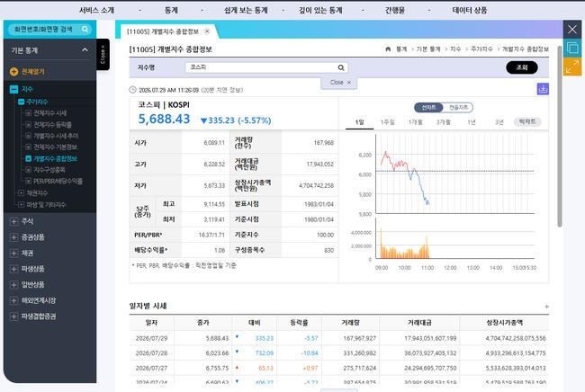
Task: Select the 1년 chart period tab
Action: (472, 122)
